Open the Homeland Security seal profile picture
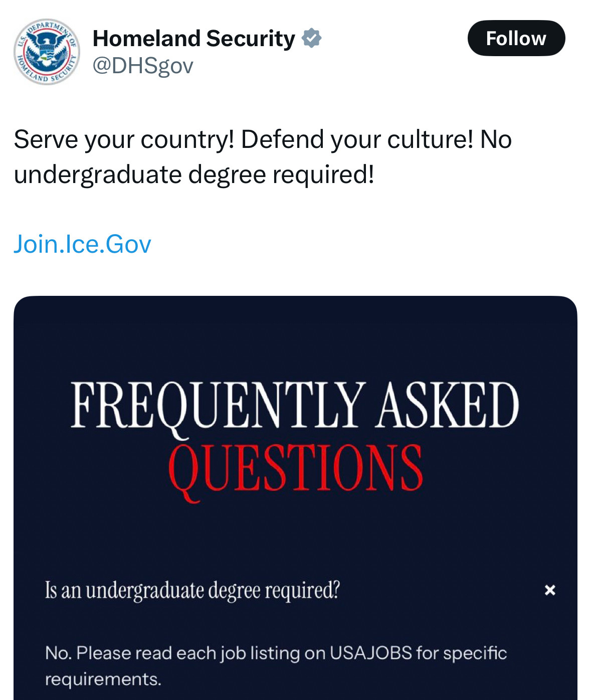This screenshot has height=700, width=591. (x=46, y=52)
